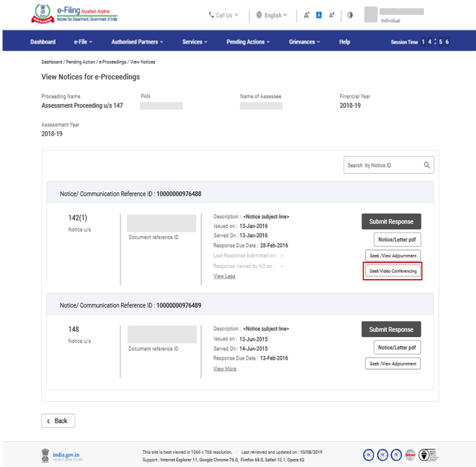Toggle high contrast mode
The width and height of the screenshot is (476, 467).
[x=350, y=15]
